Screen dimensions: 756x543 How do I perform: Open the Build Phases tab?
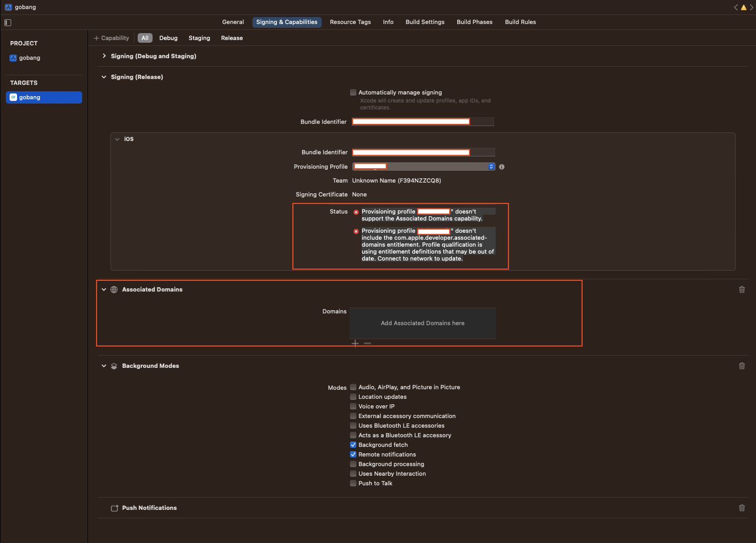click(475, 22)
